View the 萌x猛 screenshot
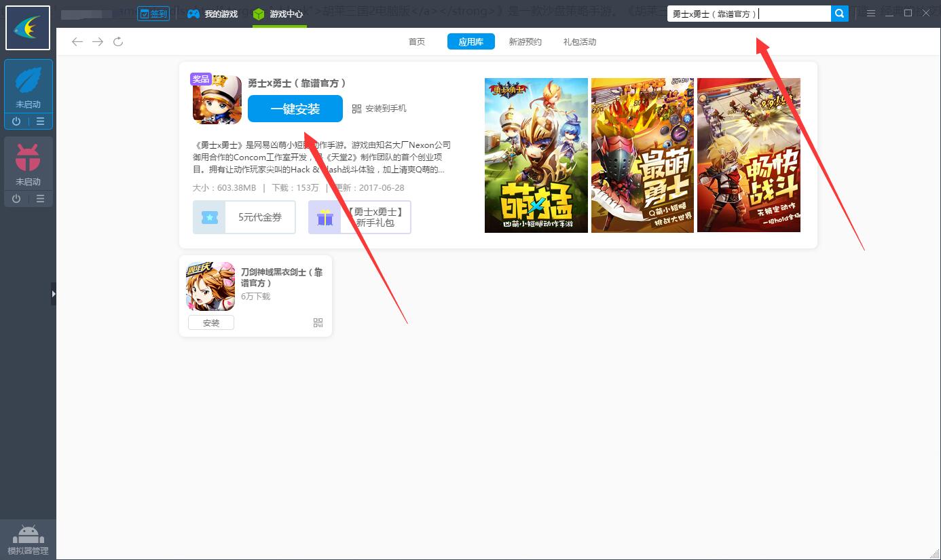941x560 pixels. 536,155
